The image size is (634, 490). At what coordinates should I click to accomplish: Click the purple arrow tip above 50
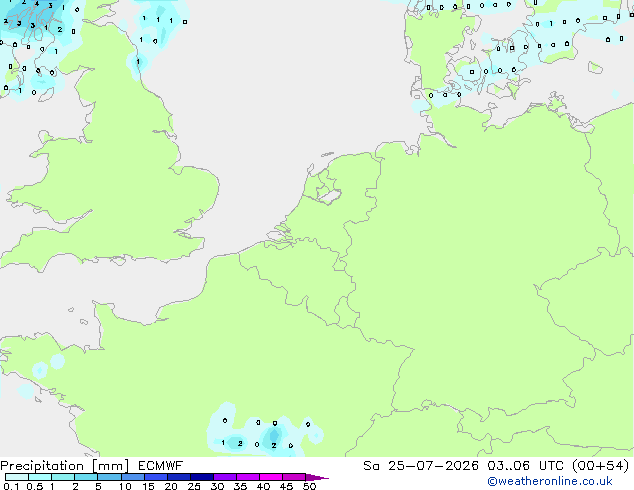point(317,477)
